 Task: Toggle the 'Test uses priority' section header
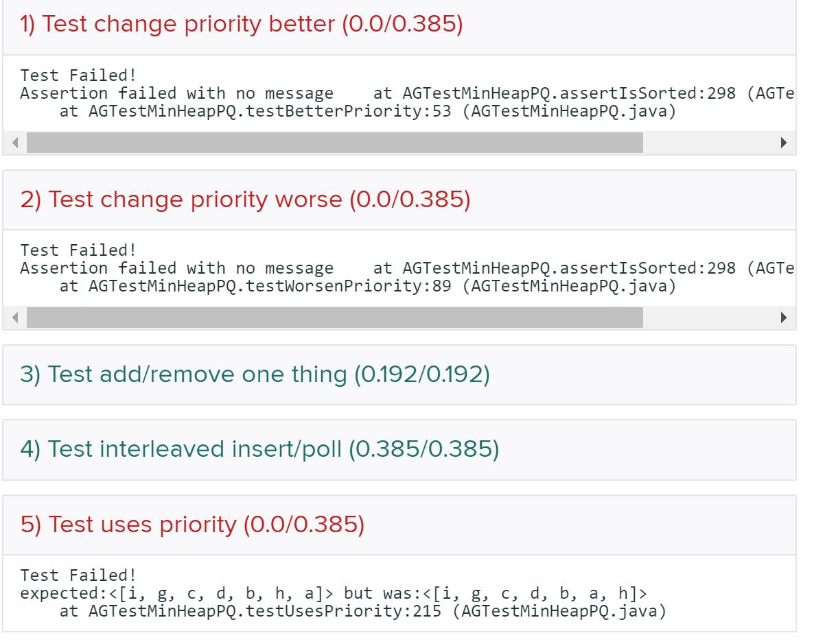[x=194, y=525]
